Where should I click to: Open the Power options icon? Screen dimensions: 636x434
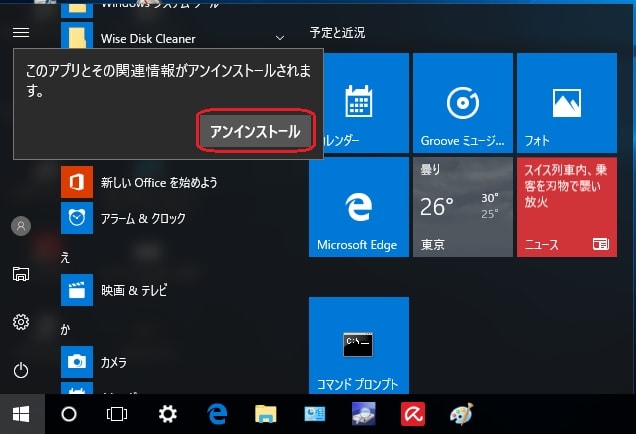coord(21,370)
